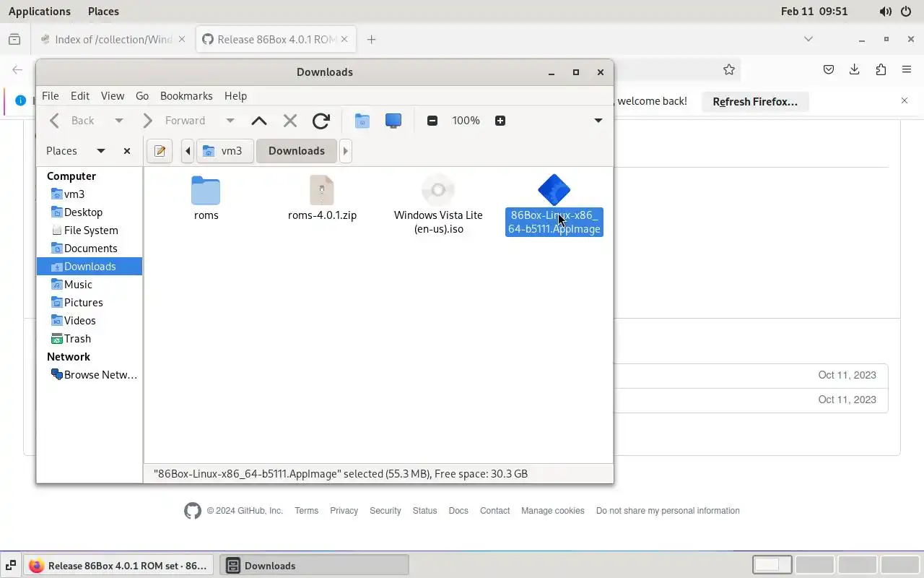Open the home folder from the toolbar
Screen dimensions: 924x578
pos(362,121)
